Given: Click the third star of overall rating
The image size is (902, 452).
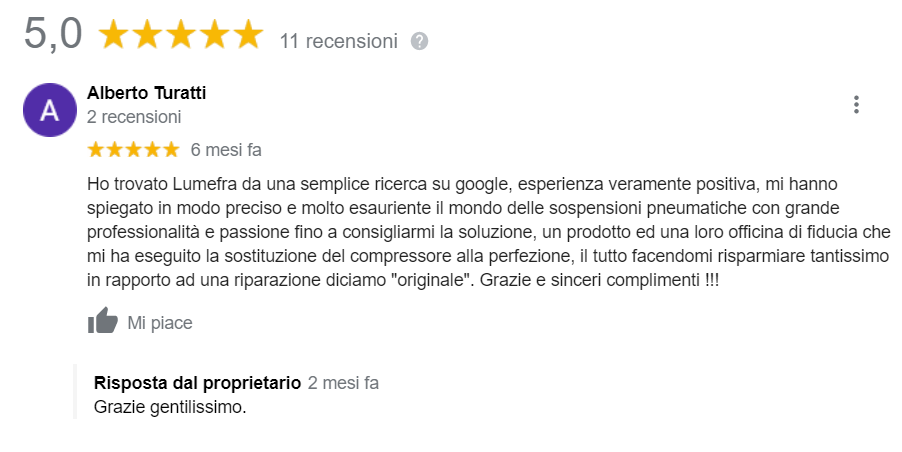Looking at the screenshot, I should pyautogui.click(x=180, y=35).
